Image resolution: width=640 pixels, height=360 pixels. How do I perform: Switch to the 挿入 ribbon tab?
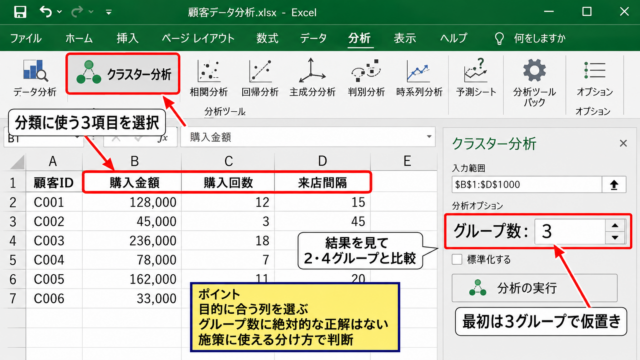click(x=127, y=38)
